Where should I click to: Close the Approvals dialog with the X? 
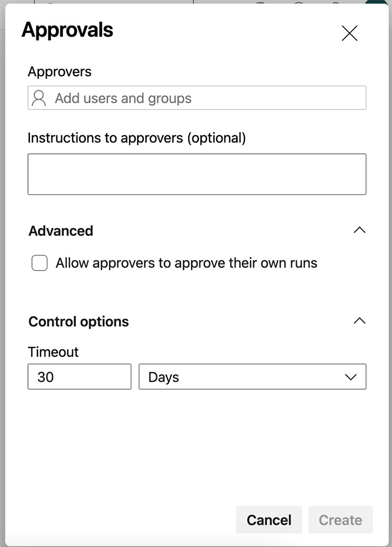pos(350,34)
